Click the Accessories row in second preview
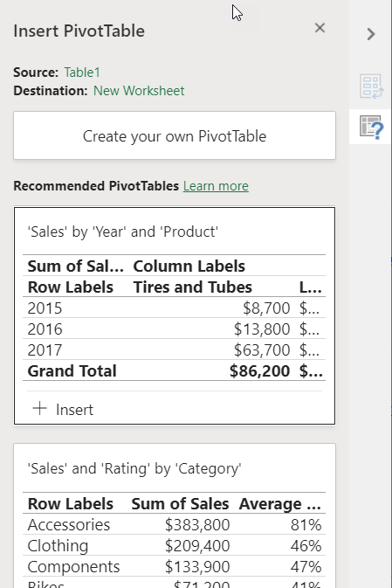 click(x=175, y=524)
